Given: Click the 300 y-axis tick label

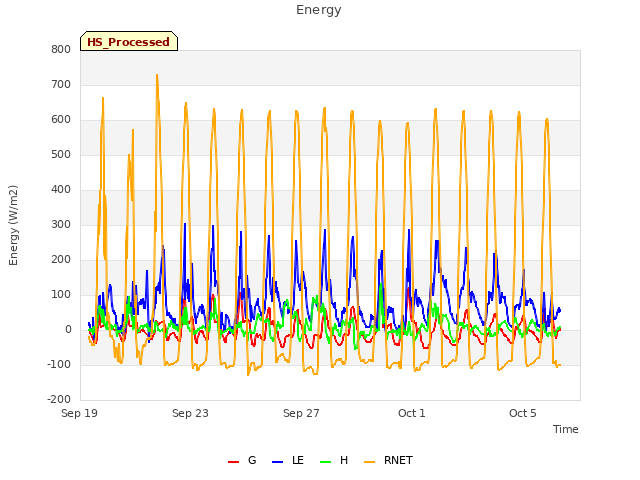Looking at the screenshot, I should pyautogui.click(x=61, y=224).
